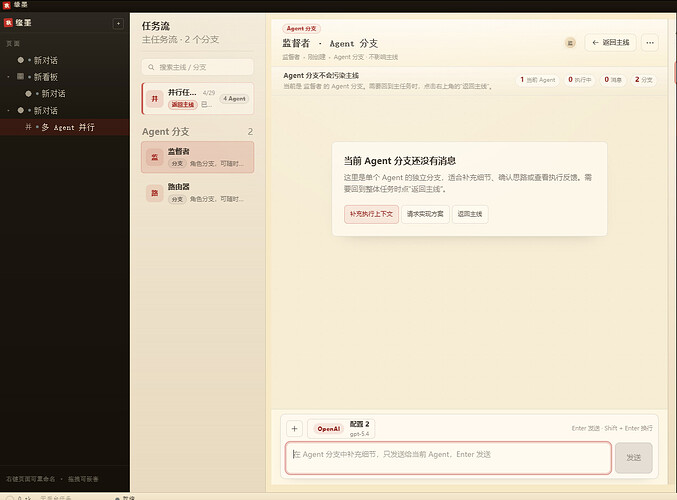Click the 0 执行中 stat chip
677x500 pixels.
579,80
